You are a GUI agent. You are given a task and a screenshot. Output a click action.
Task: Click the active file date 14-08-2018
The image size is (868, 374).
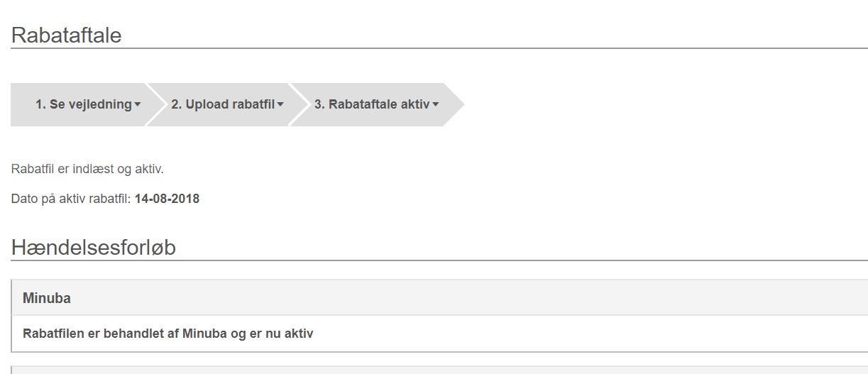click(167, 199)
